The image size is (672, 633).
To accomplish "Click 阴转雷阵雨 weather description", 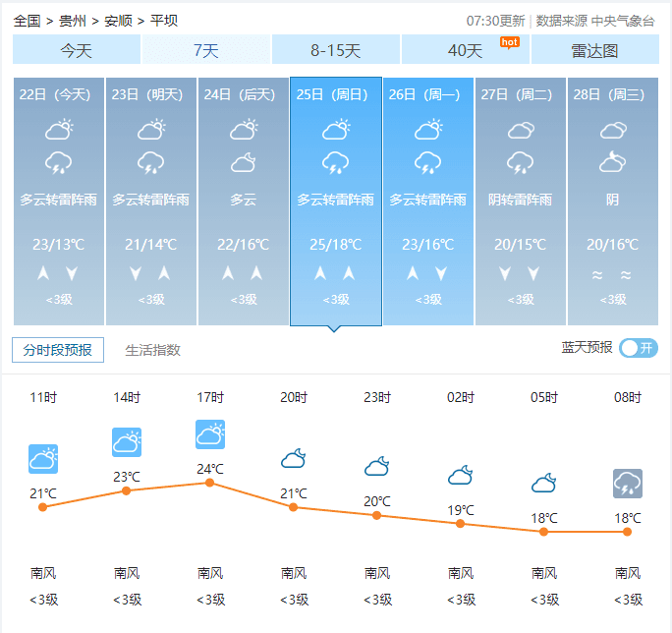I will (x=521, y=200).
